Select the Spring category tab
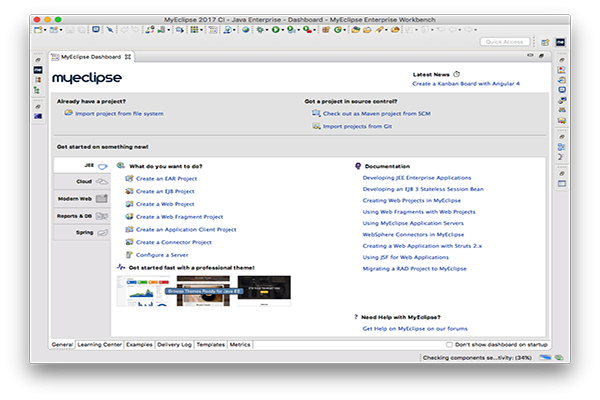Viewport: 600px width, 400px height. [x=83, y=232]
